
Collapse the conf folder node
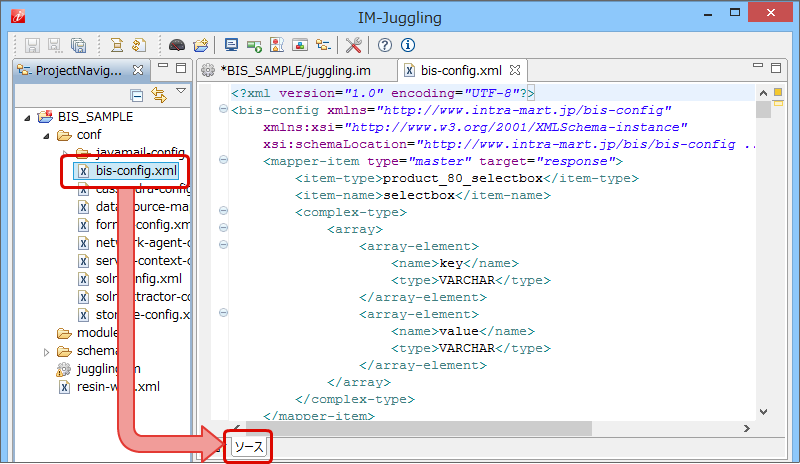tap(46, 136)
